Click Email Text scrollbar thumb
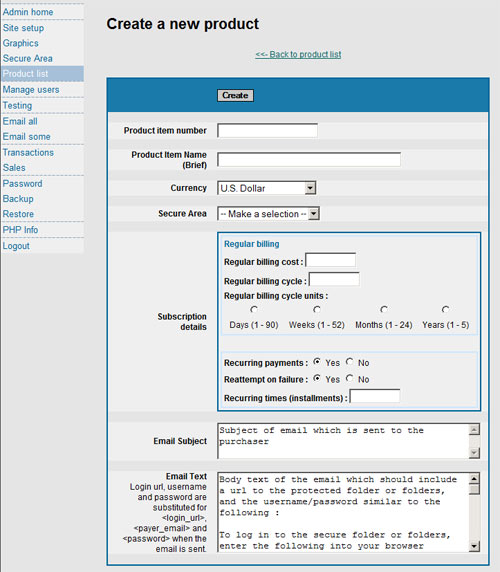This screenshot has height=572, width=500. click(474, 490)
